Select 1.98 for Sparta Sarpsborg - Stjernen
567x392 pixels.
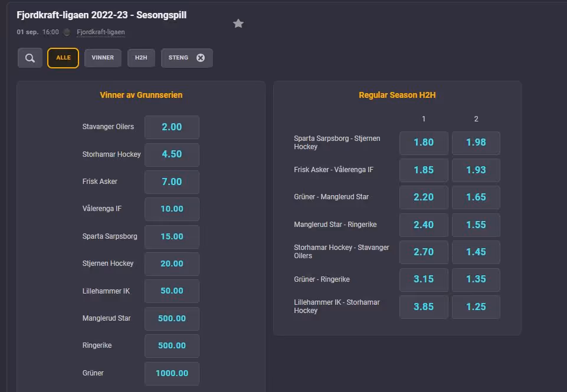click(x=476, y=143)
